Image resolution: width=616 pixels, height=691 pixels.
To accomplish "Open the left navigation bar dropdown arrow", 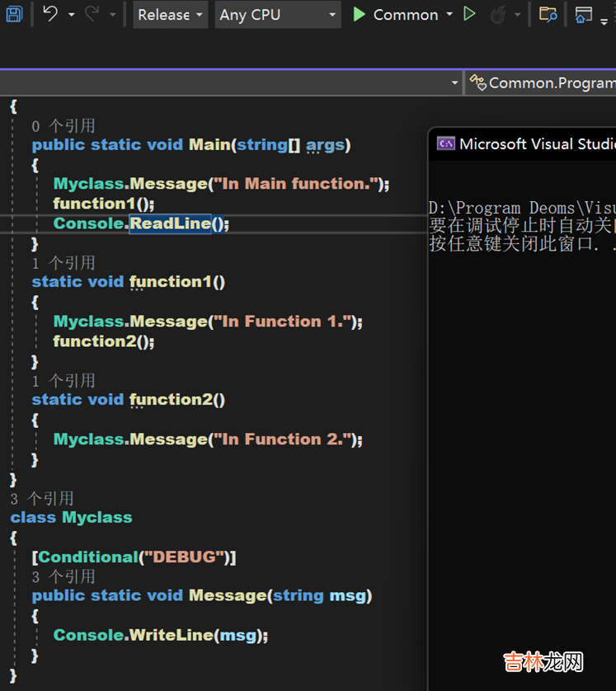I will [454, 82].
